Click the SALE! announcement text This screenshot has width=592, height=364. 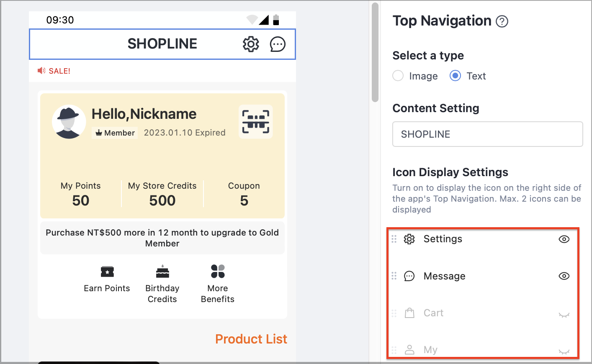tap(59, 71)
